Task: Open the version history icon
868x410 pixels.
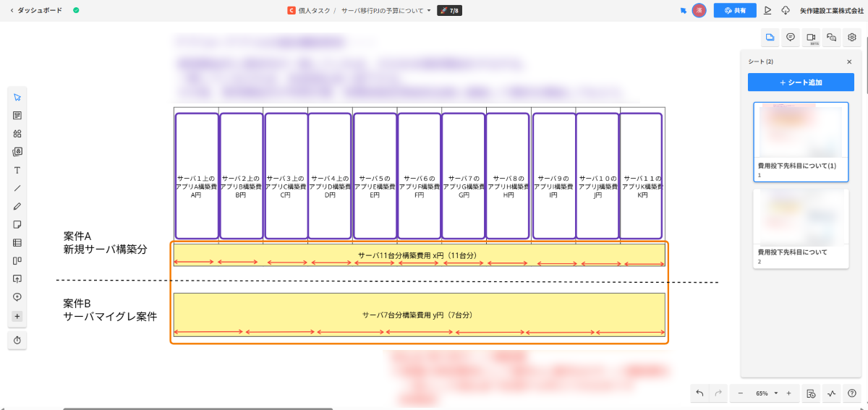Action: 812,393
